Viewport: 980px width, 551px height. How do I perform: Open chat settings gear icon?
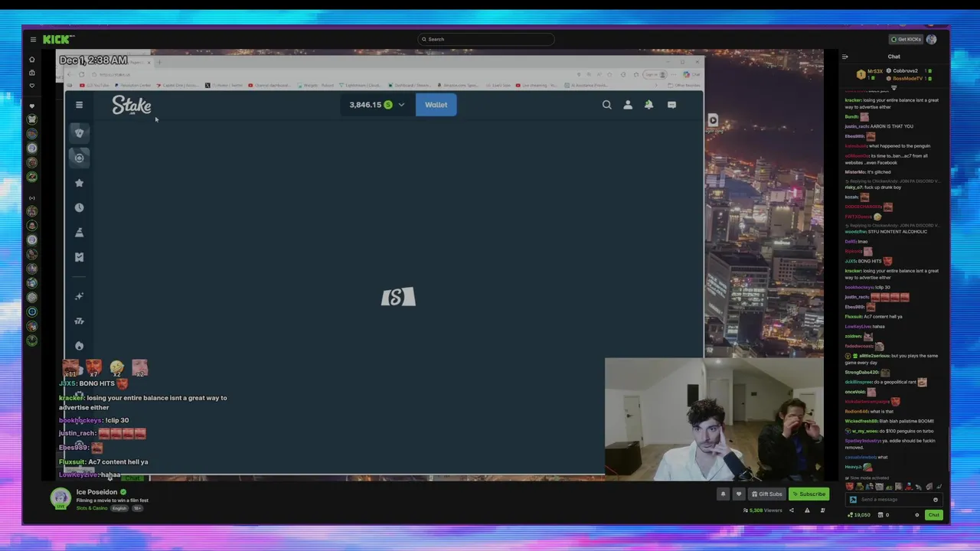tap(916, 515)
